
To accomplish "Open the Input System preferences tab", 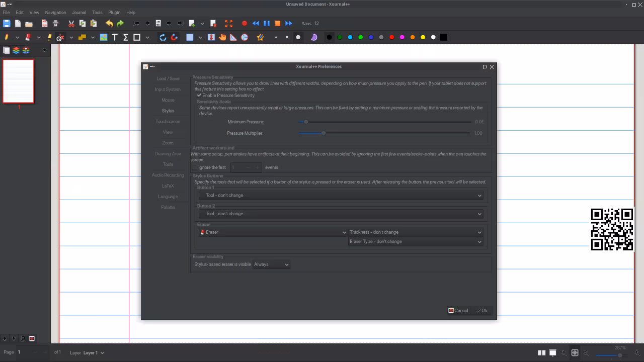I will pyautogui.click(x=168, y=89).
